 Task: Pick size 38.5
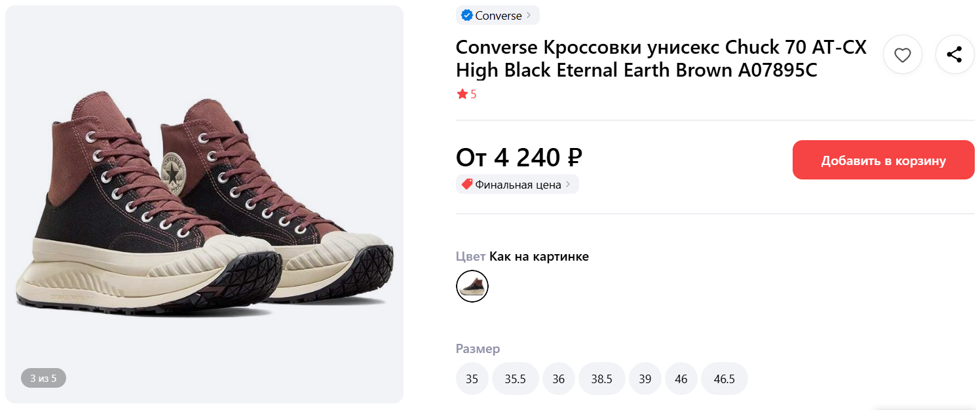601,379
